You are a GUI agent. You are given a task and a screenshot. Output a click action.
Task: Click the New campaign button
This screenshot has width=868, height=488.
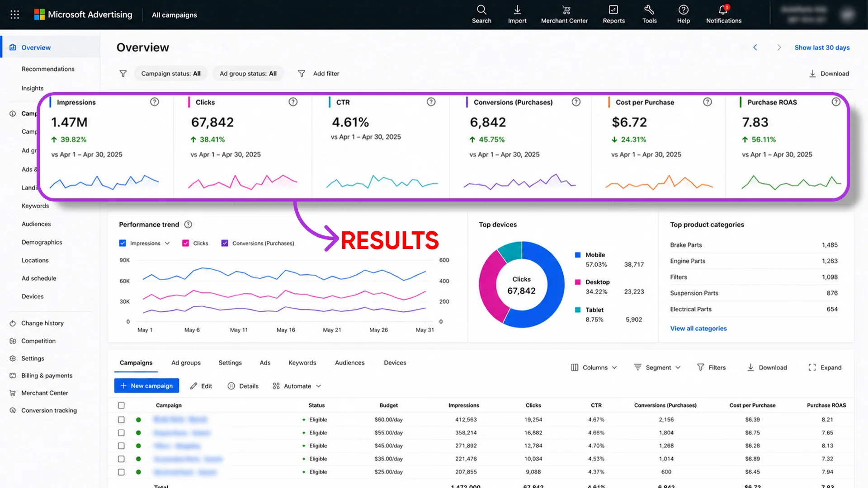click(x=146, y=386)
